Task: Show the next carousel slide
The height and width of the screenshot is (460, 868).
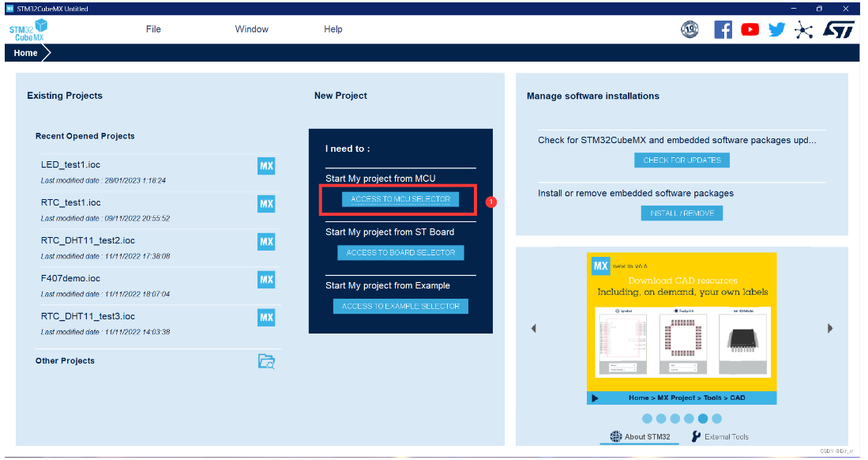Action: coord(830,328)
